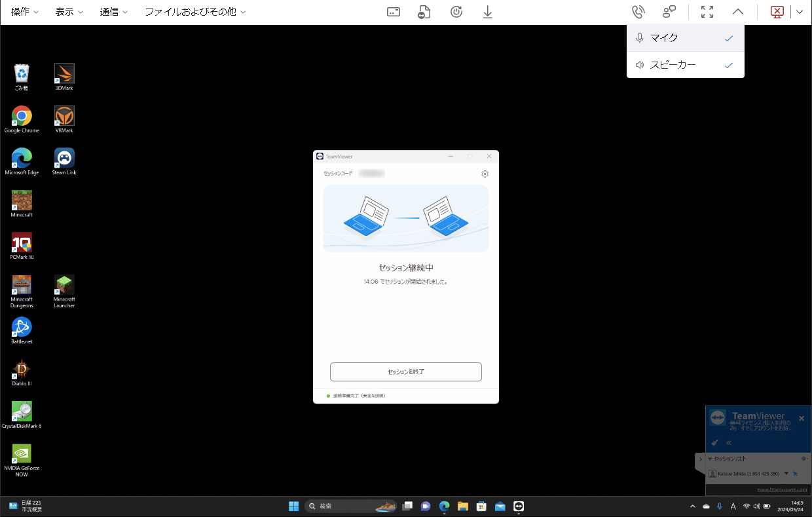The height and width of the screenshot is (517, 812).
Task: Open Task View from the taskbar
Action: pos(407,506)
